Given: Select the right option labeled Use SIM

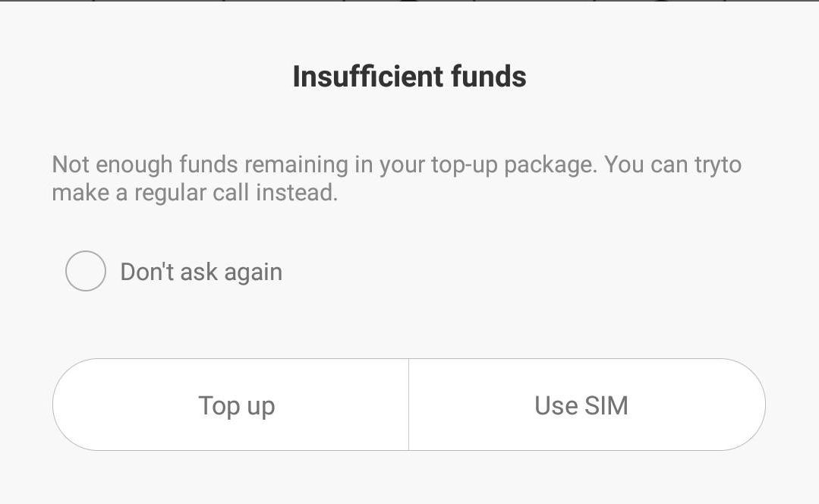Looking at the screenshot, I should click(581, 405).
